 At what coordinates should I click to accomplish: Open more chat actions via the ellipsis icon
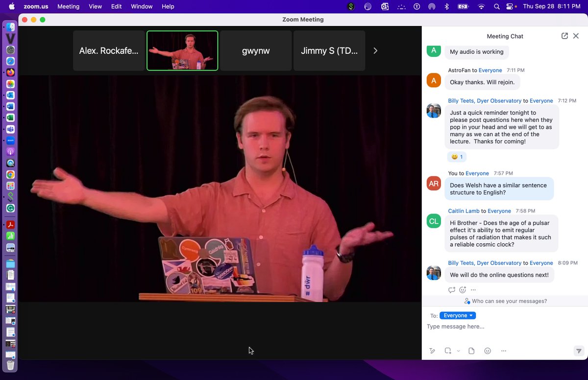473,289
